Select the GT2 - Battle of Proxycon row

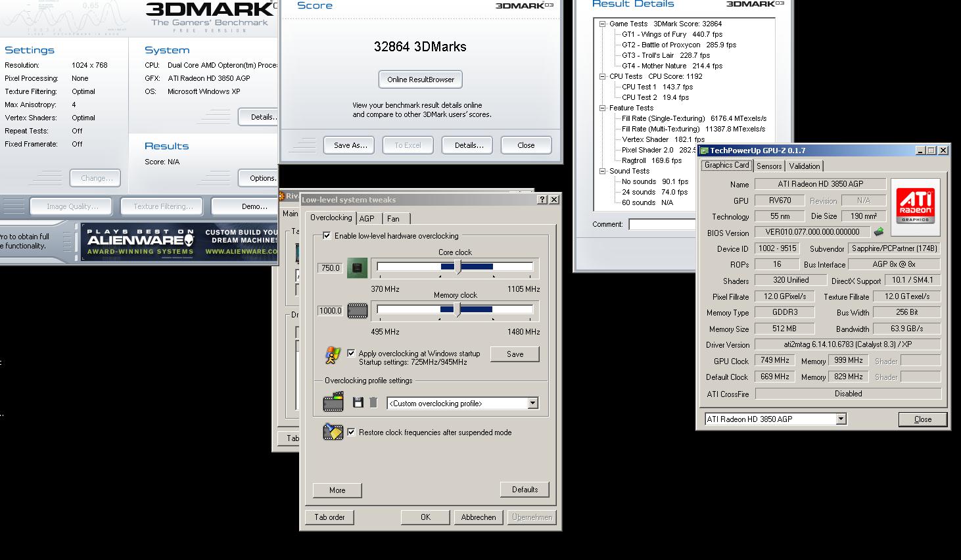(x=679, y=45)
